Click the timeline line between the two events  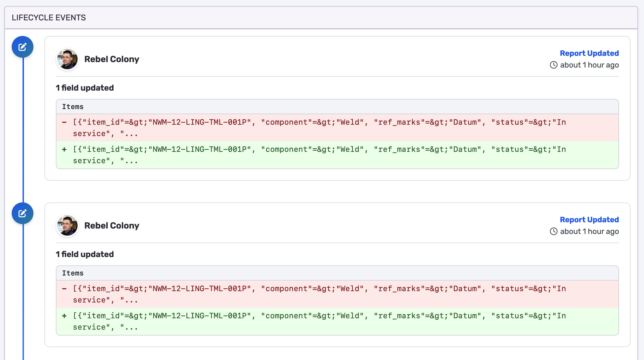click(x=23, y=130)
